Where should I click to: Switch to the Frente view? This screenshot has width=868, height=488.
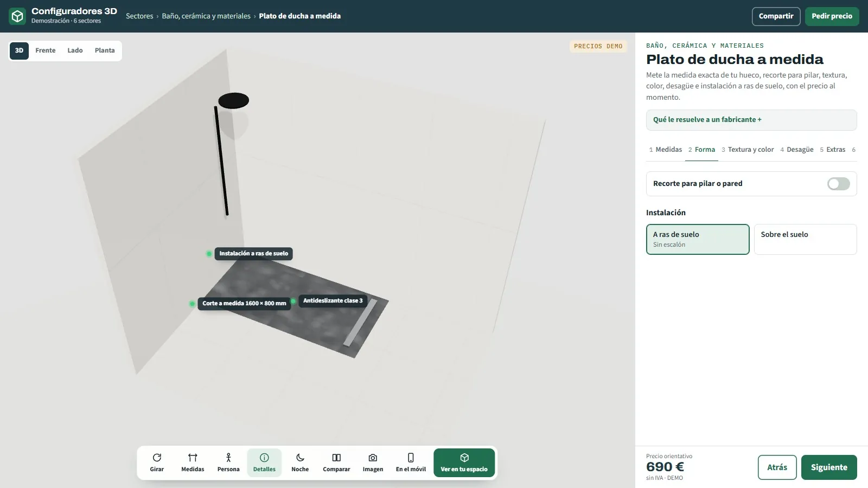(x=46, y=50)
